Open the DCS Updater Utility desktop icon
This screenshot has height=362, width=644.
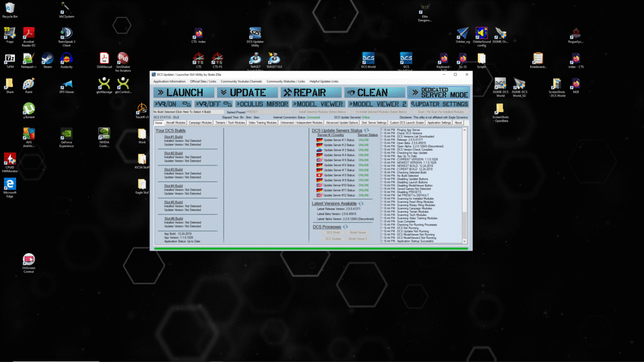255,37
